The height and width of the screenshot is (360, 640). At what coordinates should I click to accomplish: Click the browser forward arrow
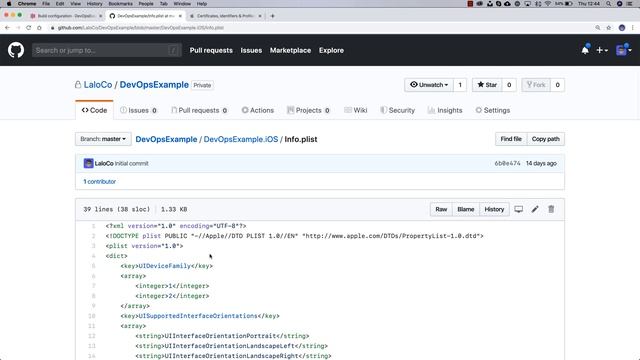(x=18, y=28)
